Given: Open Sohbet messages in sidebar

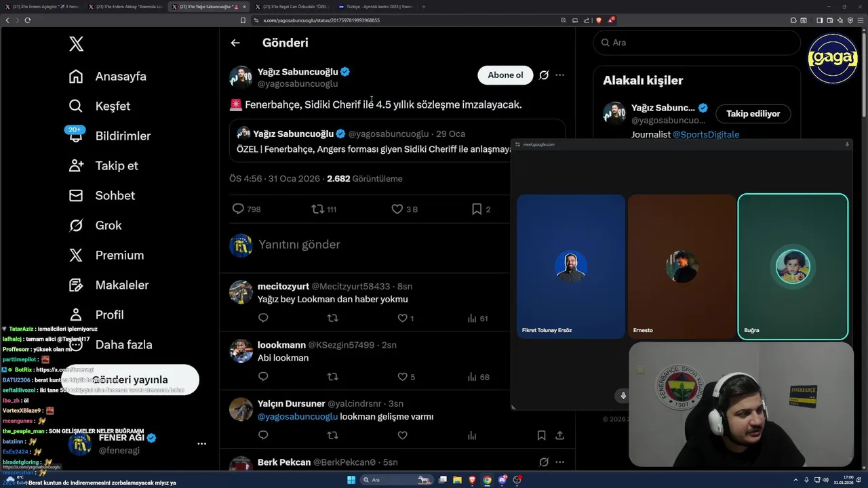Looking at the screenshot, I should click(101, 196).
